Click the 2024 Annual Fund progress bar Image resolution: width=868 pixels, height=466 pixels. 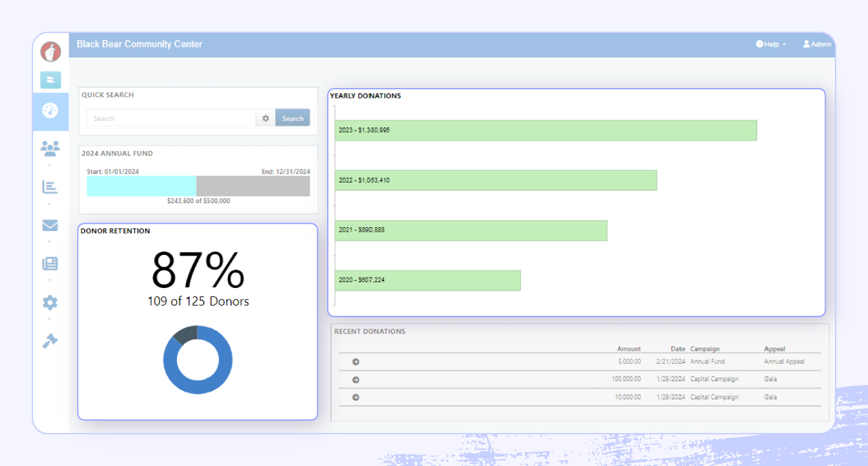pyautogui.click(x=198, y=186)
